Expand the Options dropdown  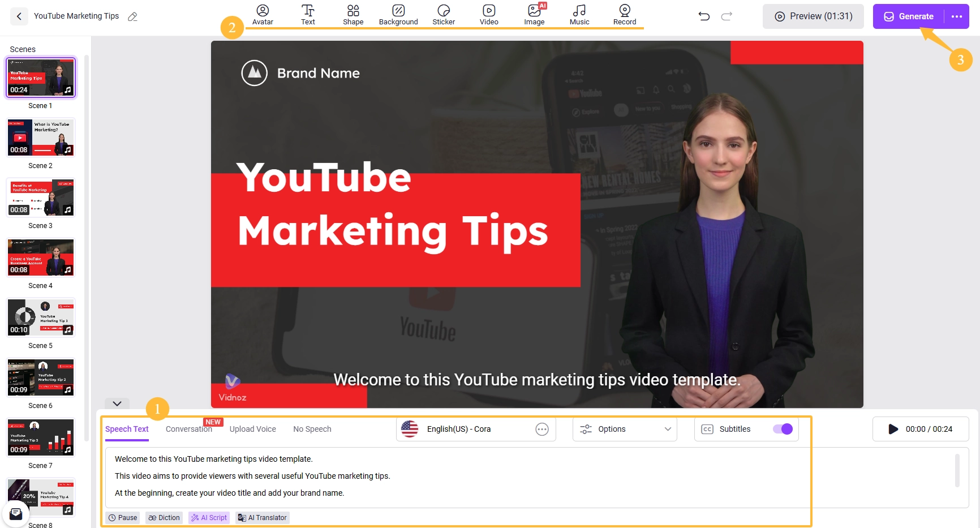[625, 429]
